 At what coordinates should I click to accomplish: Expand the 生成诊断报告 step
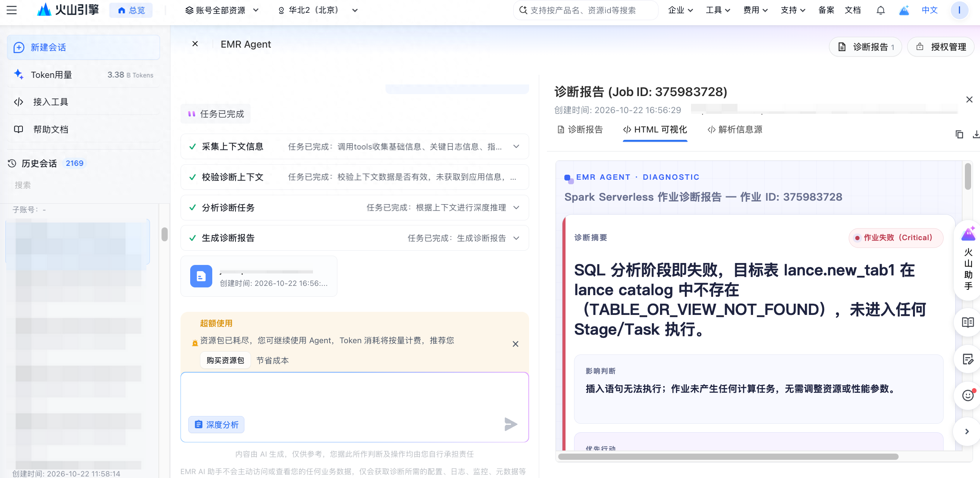pyautogui.click(x=355, y=238)
